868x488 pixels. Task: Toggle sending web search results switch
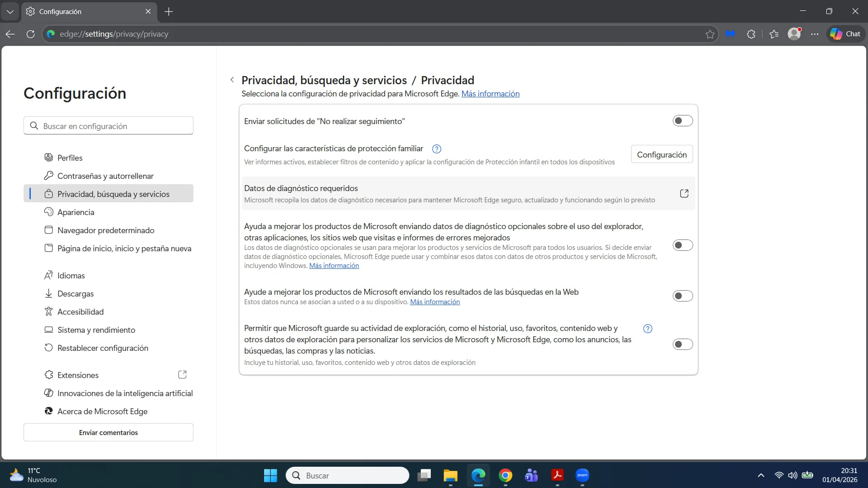683,296
